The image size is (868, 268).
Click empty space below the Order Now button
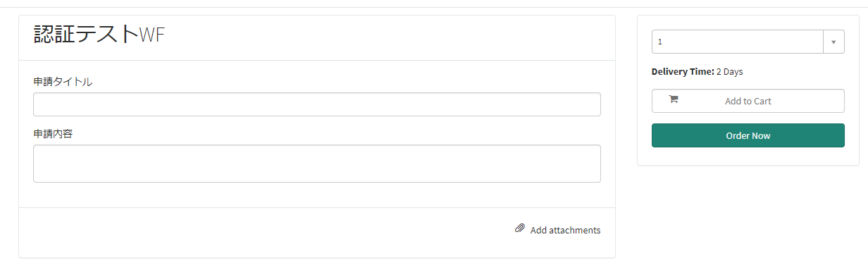tap(748, 157)
